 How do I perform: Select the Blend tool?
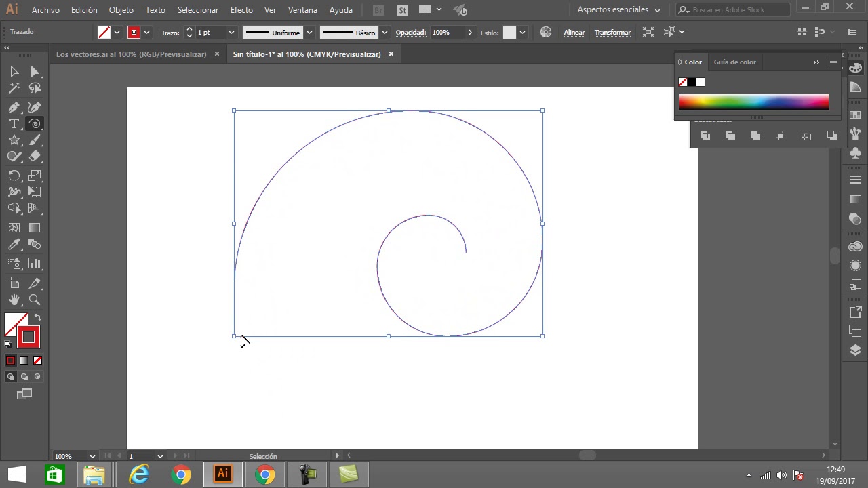pos(35,245)
